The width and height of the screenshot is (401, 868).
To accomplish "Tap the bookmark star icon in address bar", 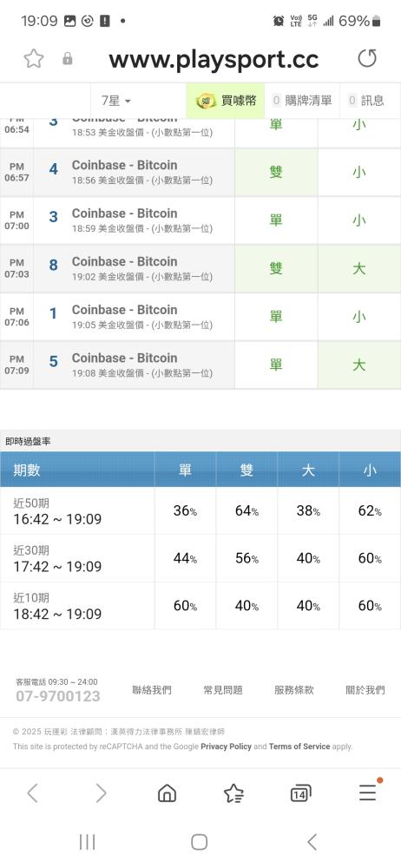I will pos(34,59).
